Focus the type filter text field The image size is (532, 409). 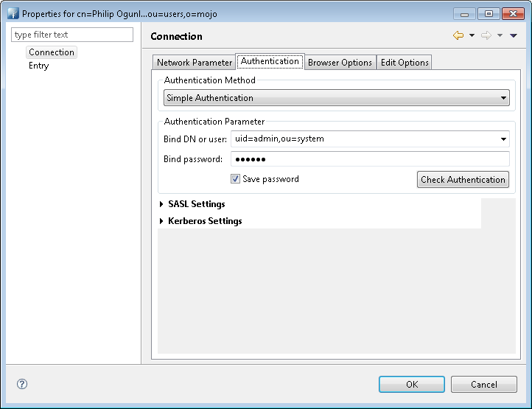[72, 35]
